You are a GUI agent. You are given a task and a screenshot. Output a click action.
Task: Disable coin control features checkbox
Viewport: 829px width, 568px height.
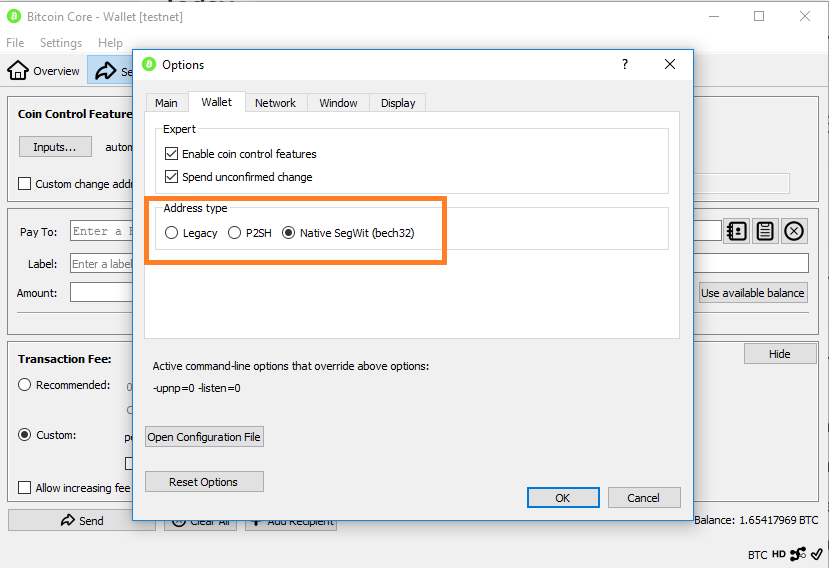(x=174, y=154)
